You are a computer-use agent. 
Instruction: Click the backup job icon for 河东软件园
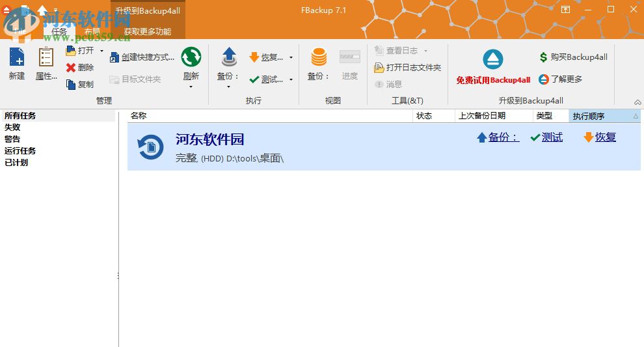(151, 146)
